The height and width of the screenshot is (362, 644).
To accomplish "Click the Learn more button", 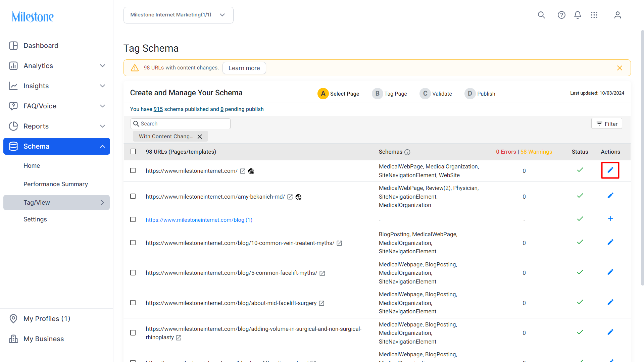I will click(244, 68).
